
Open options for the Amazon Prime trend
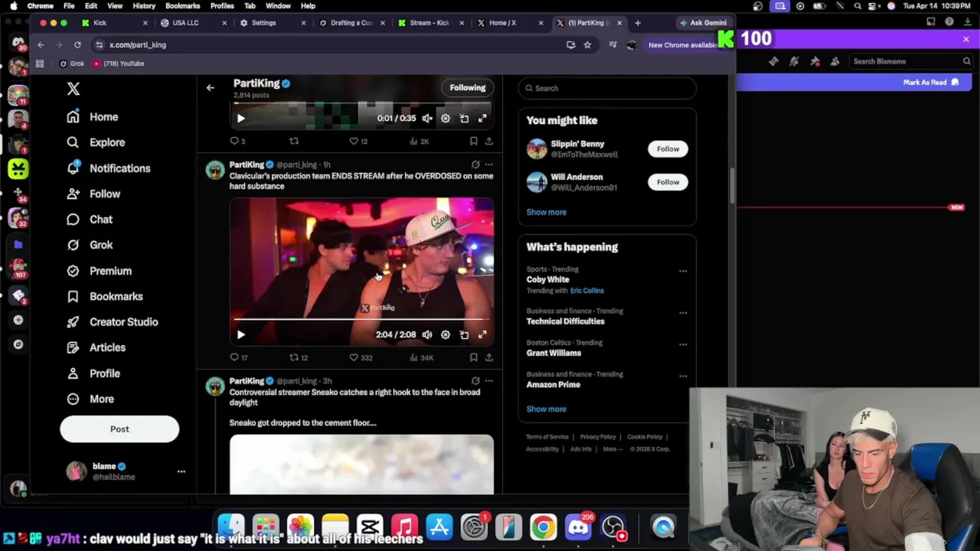coord(683,376)
